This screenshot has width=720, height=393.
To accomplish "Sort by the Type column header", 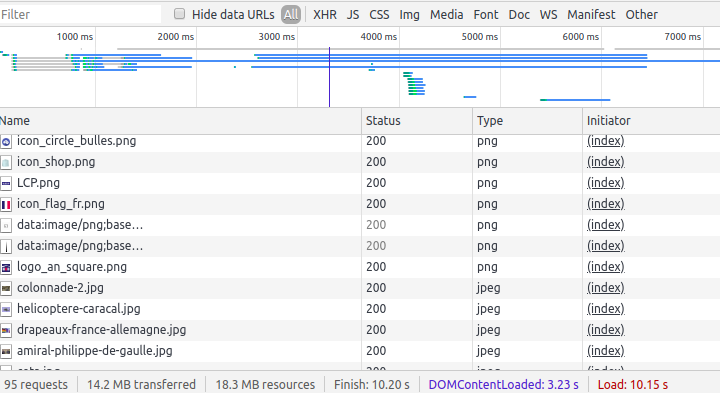I will pyautogui.click(x=528, y=121).
